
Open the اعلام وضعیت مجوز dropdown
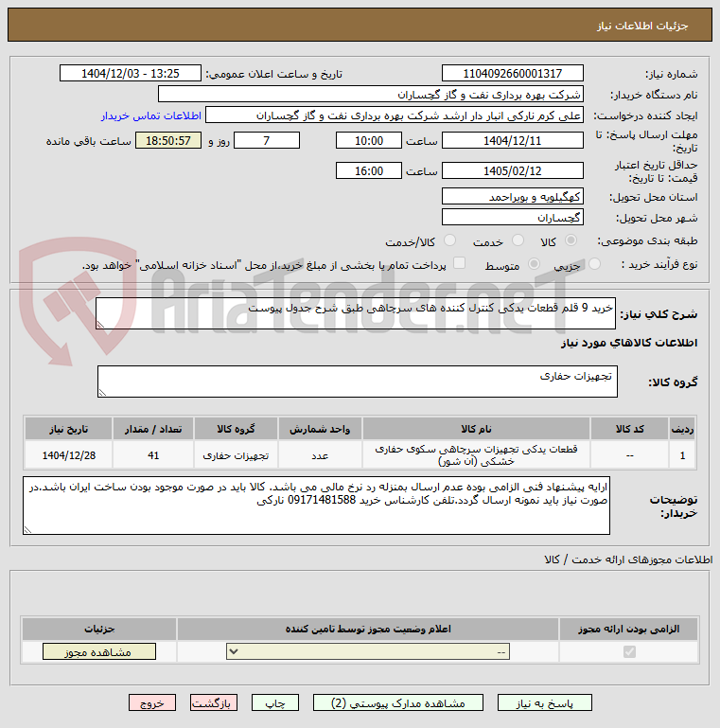(x=368, y=651)
